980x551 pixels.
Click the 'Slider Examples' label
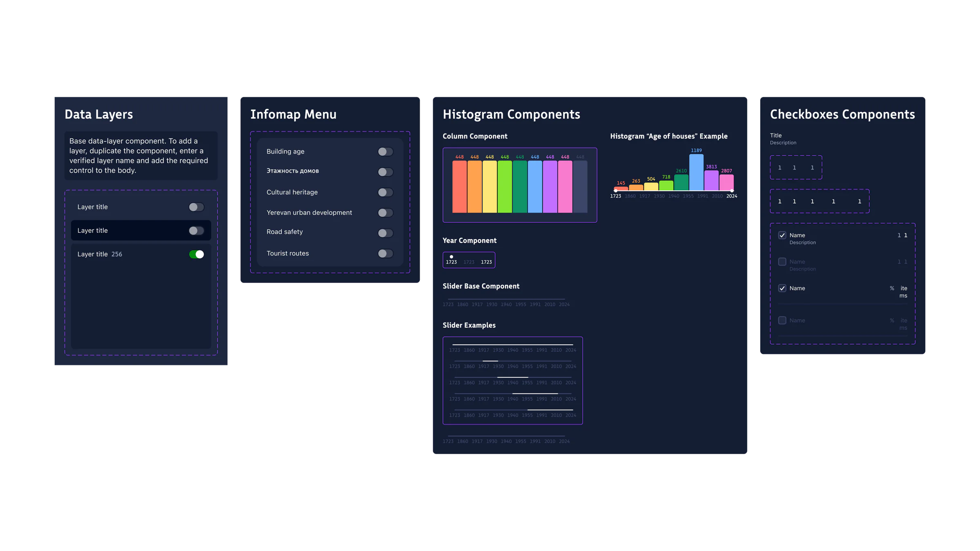[469, 325]
